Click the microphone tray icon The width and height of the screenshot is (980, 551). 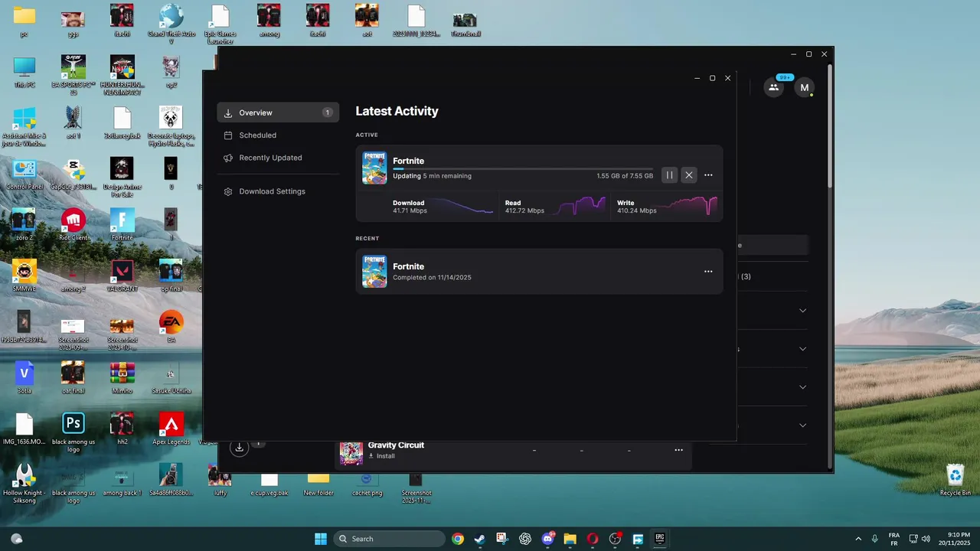click(x=874, y=539)
